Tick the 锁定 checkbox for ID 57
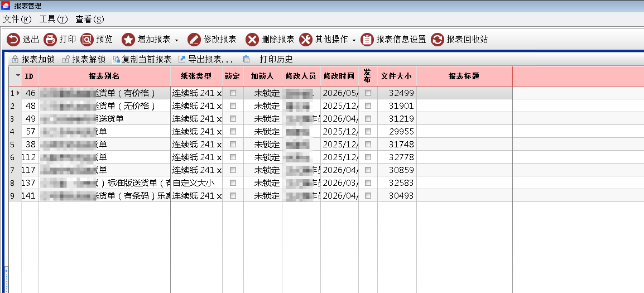 click(x=233, y=132)
